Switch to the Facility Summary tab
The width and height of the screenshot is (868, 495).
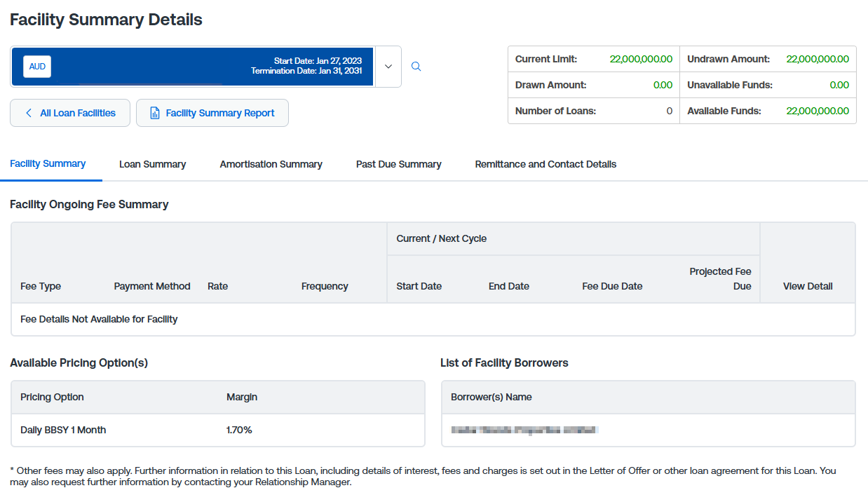[x=48, y=163]
